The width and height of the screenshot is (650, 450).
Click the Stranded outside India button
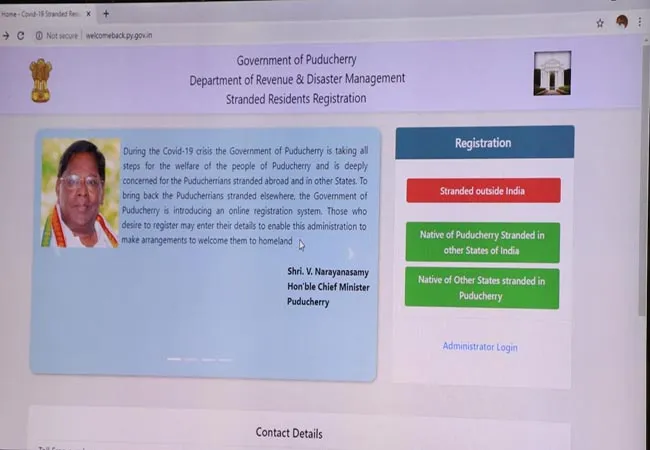[x=483, y=191]
